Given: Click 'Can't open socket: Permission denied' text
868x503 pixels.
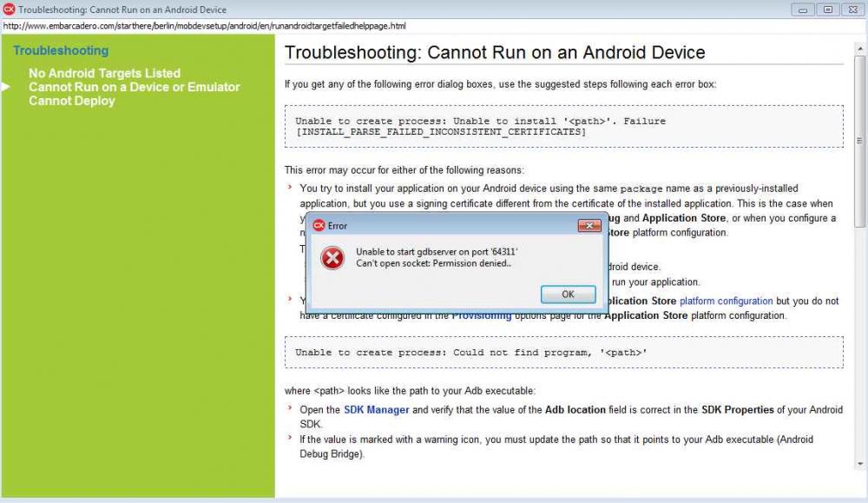Looking at the screenshot, I should [433, 263].
